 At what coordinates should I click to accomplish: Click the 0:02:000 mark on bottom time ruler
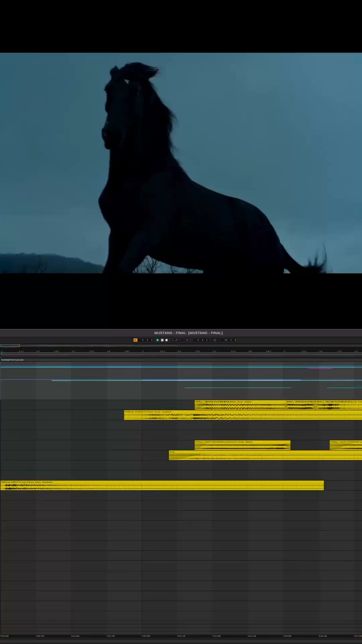point(146,636)
